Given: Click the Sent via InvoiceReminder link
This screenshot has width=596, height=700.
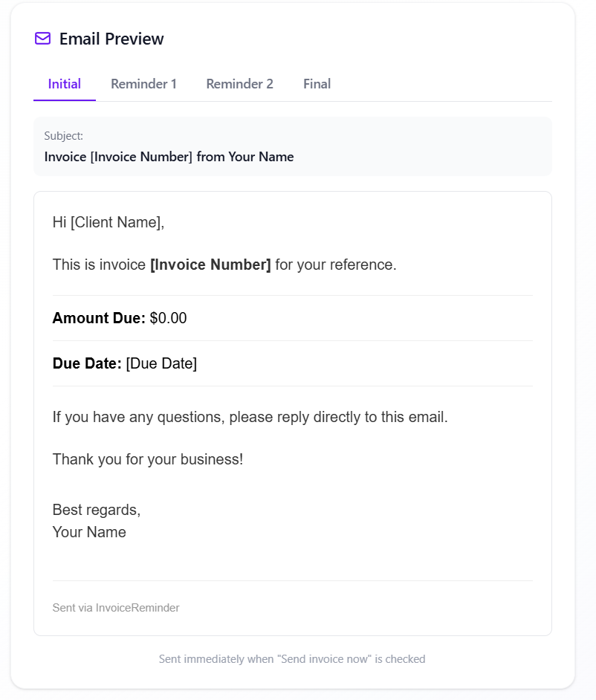Looking at the screenshot, I should pos(115,607).
